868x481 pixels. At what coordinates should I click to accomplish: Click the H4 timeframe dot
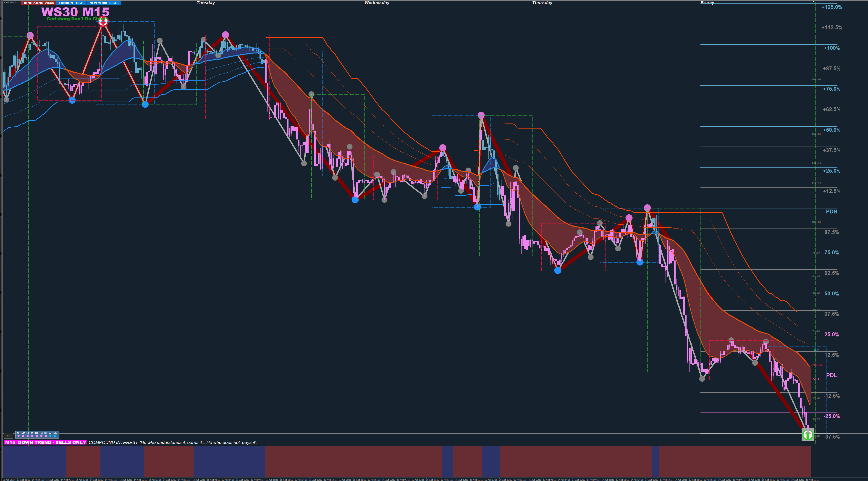[x=42, y=436]
